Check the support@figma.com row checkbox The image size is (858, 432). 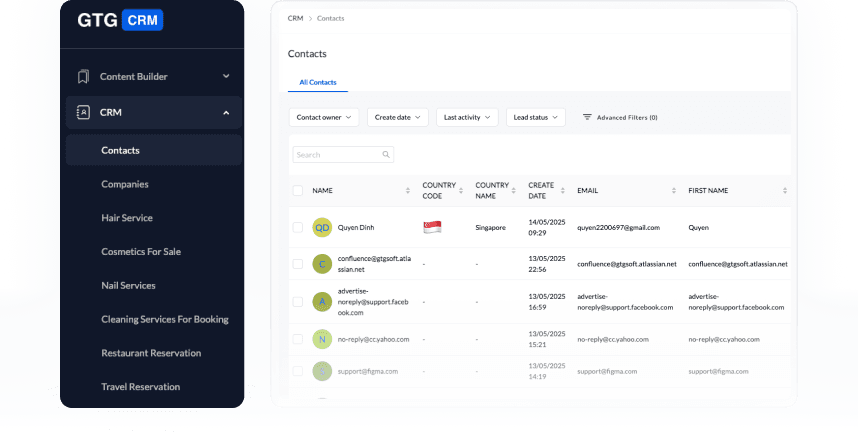tap(298, 371)
